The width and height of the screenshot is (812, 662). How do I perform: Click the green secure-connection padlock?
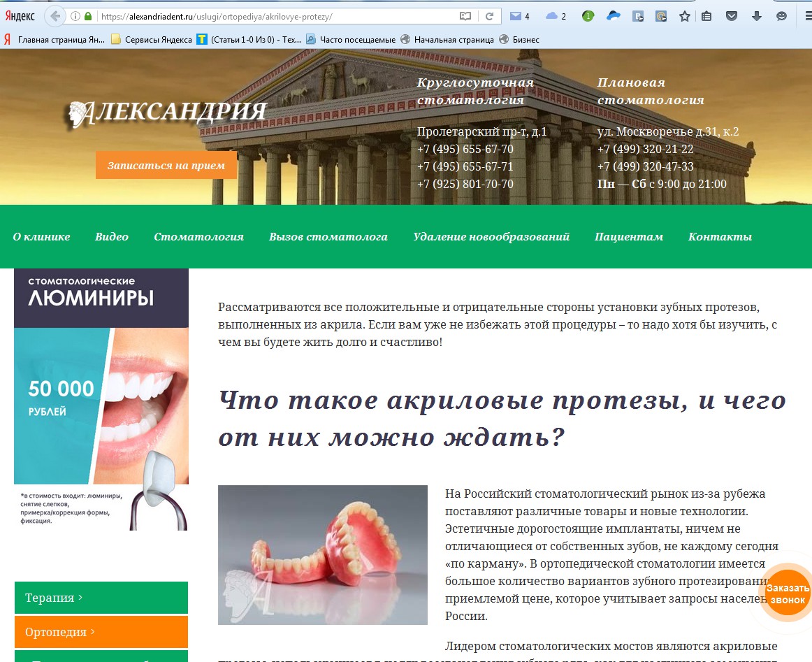coord(88,17)
